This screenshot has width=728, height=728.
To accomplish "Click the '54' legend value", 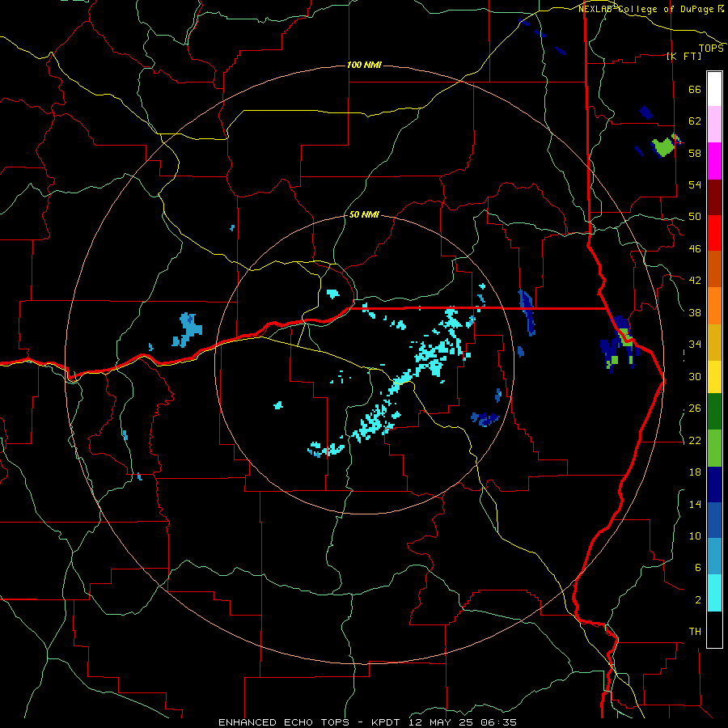I will (x=695, y=184).
